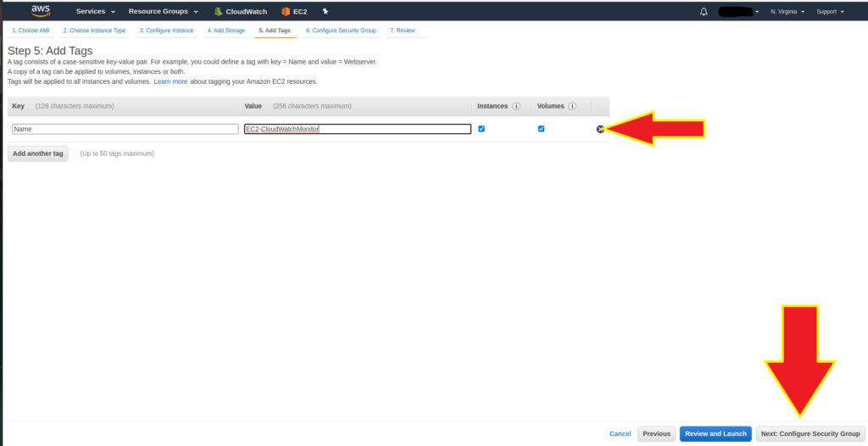868x446 pixels.
Task: Click the tag Value input field
Action: (x=357, y=129)
